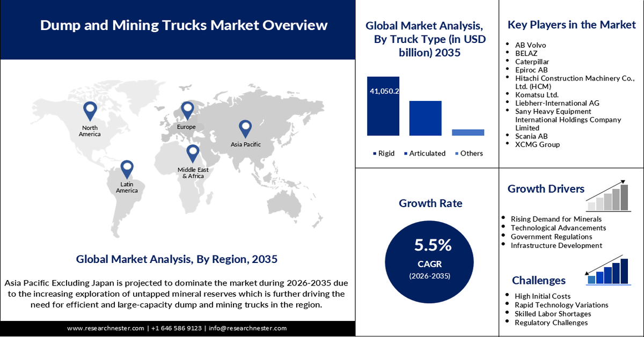Select the Rigid bar labeled 41,050.2
Screen dimensions: 644x337
click(x=383, y=106)
